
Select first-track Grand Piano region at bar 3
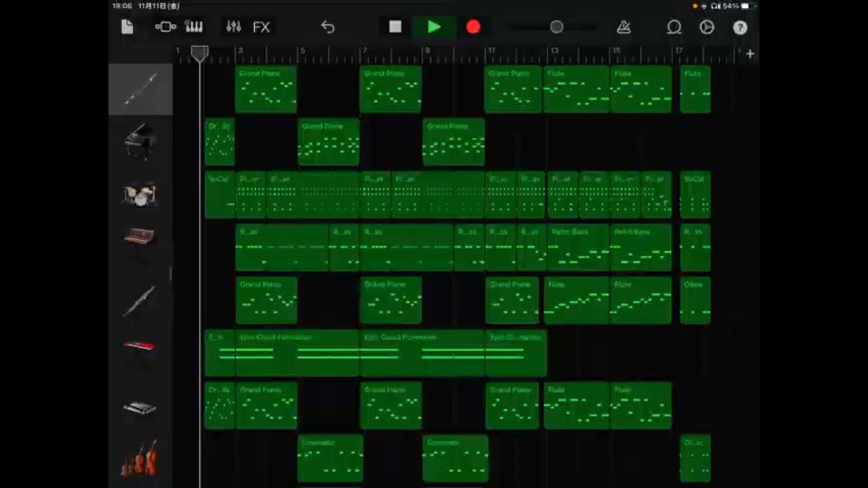266,89
